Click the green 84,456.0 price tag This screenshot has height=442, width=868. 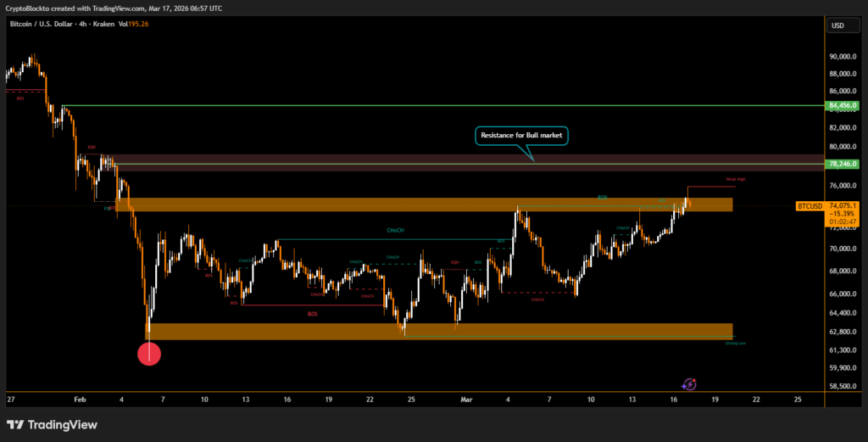pos(843,105)
